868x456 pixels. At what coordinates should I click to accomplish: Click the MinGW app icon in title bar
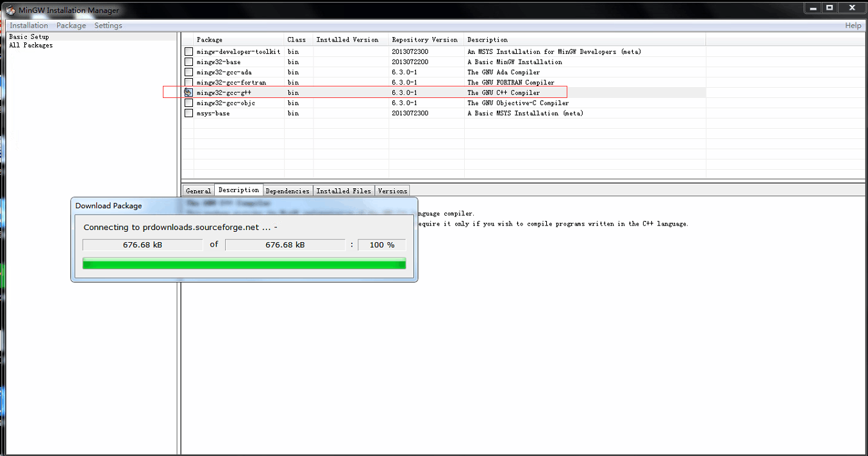[x=10, y=10]
